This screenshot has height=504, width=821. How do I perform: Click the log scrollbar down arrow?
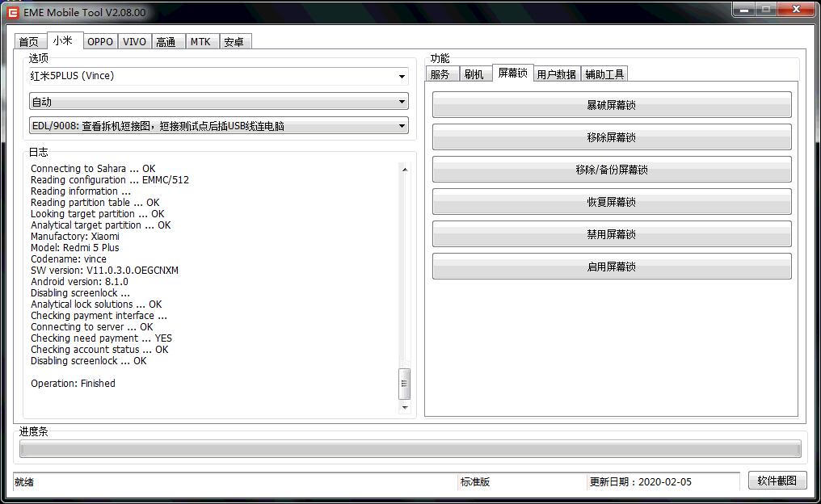coord(404,407)
